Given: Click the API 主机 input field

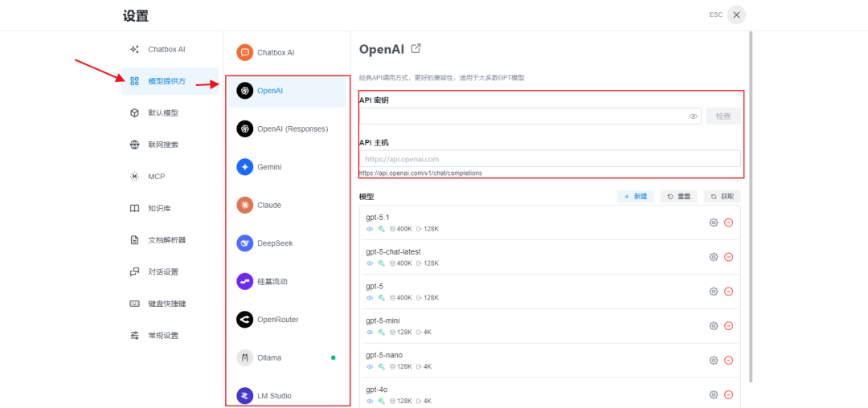Looking at the screenshot, I should (x=550, y=159).
